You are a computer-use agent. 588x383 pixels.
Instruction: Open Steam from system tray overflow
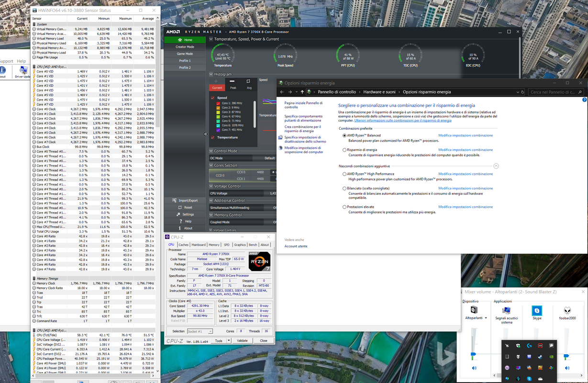[x=540, y=357]
